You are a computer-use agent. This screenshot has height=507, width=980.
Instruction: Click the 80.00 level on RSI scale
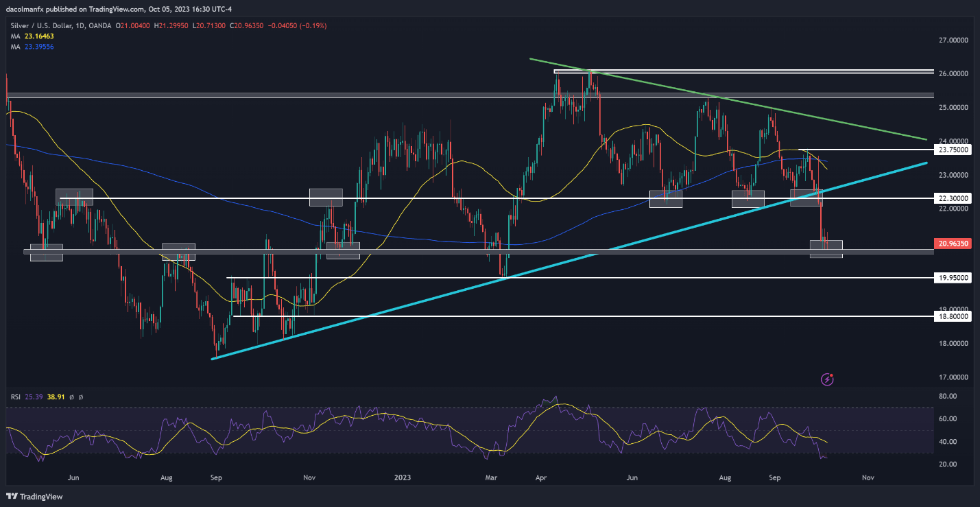pyautogui.click(x=948, y=396)
